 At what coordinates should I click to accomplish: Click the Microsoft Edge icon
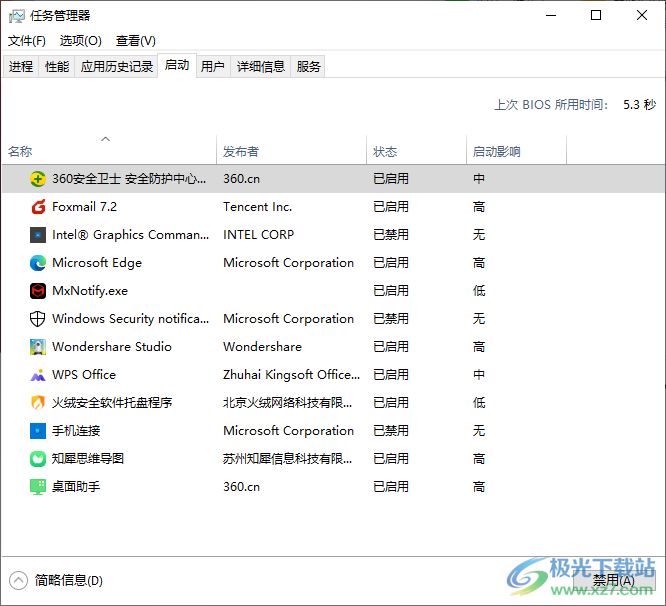pyautogui.click(x=38, y=263)
